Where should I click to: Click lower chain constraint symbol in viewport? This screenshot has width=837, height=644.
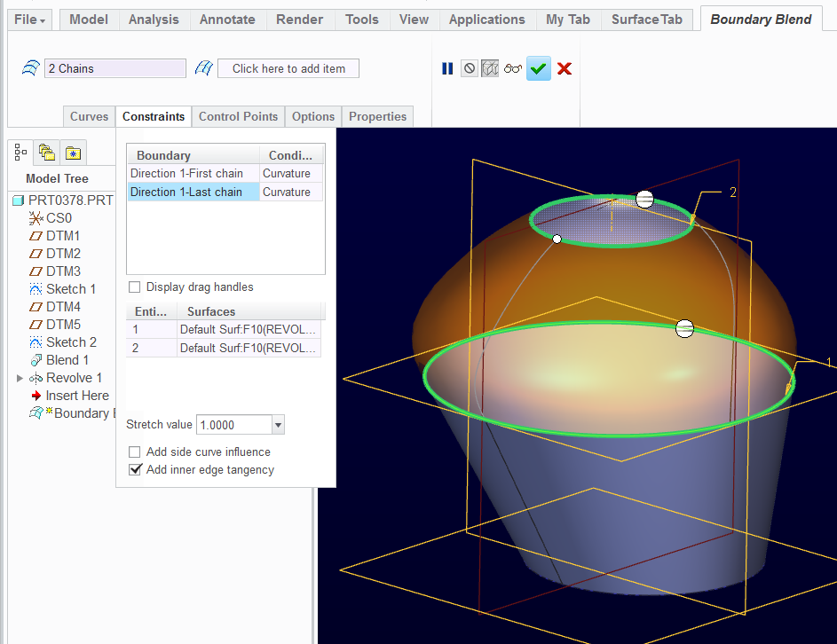[x=685, y=329]
